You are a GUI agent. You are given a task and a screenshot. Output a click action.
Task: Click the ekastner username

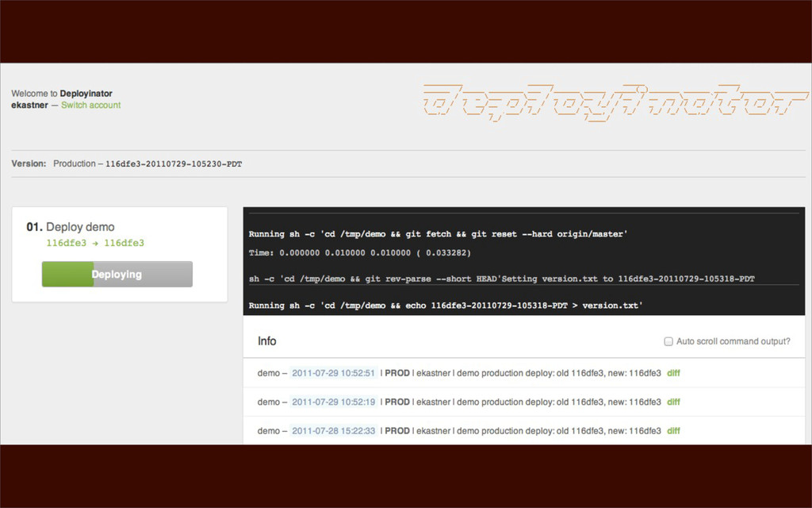coord(29,105)
